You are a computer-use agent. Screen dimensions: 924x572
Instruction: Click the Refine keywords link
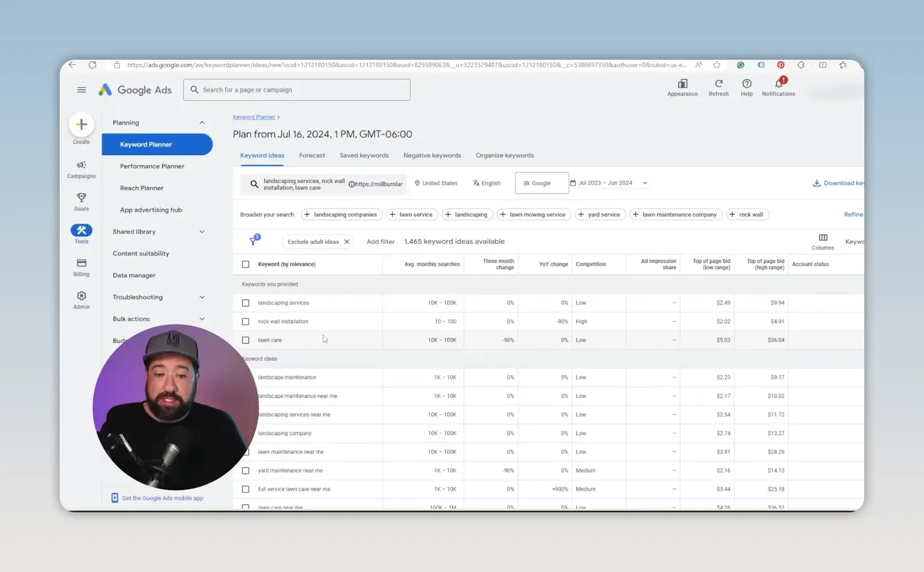(x=854, y=214)
